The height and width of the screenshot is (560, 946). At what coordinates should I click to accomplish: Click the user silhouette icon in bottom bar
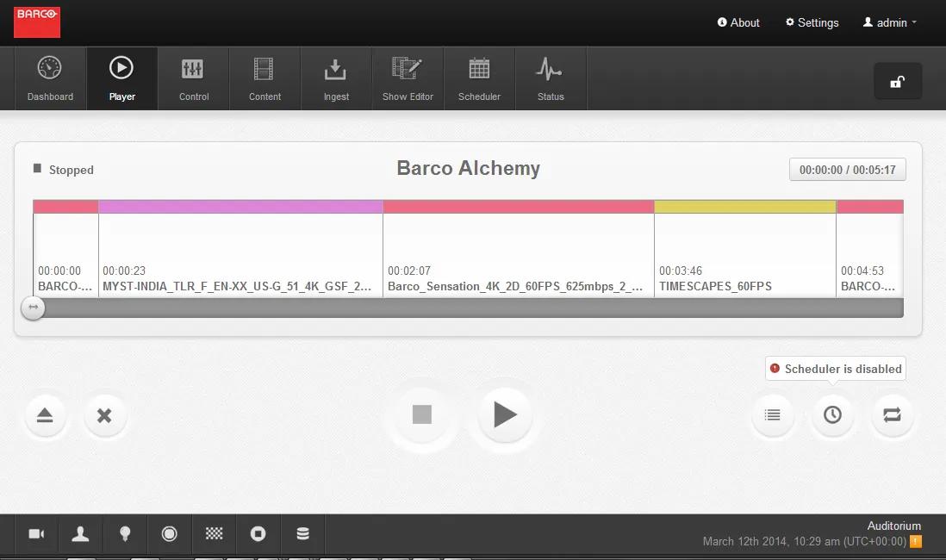tap(81, 534)
